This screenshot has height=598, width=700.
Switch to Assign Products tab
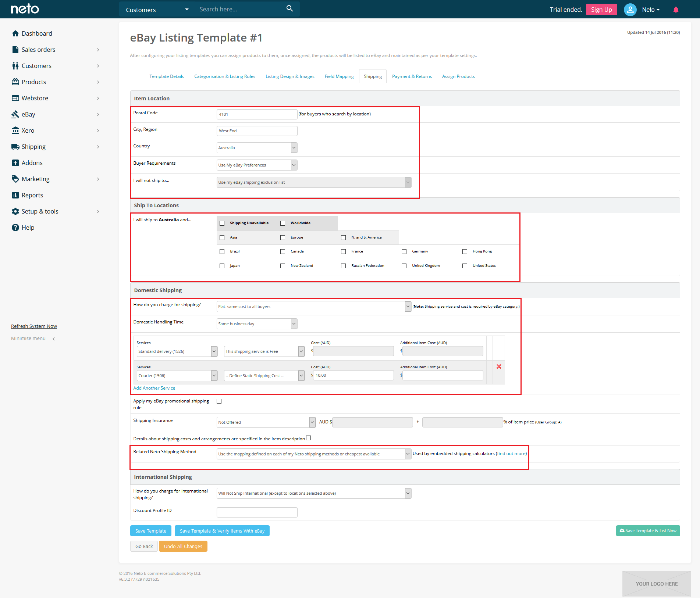pyautogui.click(x=458, y=76)
